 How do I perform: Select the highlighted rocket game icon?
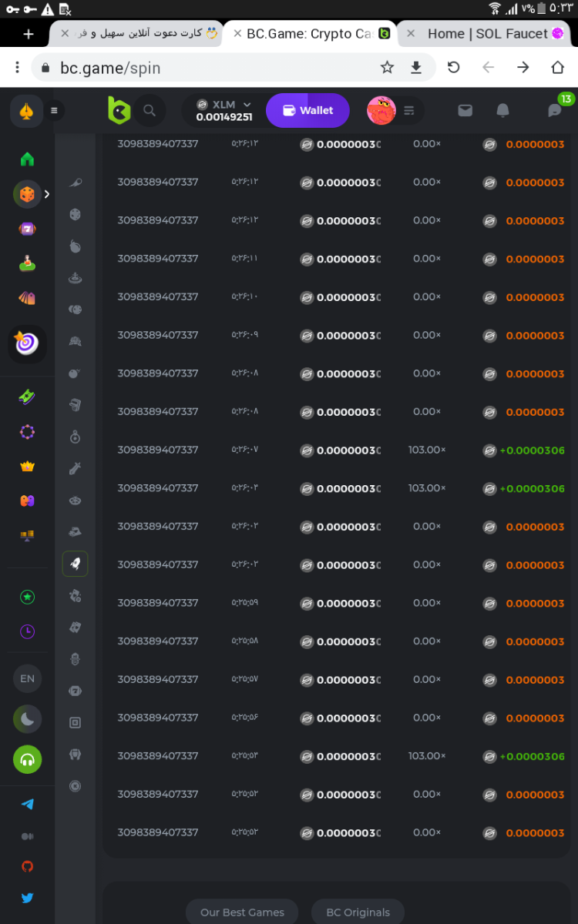point(76,564)
